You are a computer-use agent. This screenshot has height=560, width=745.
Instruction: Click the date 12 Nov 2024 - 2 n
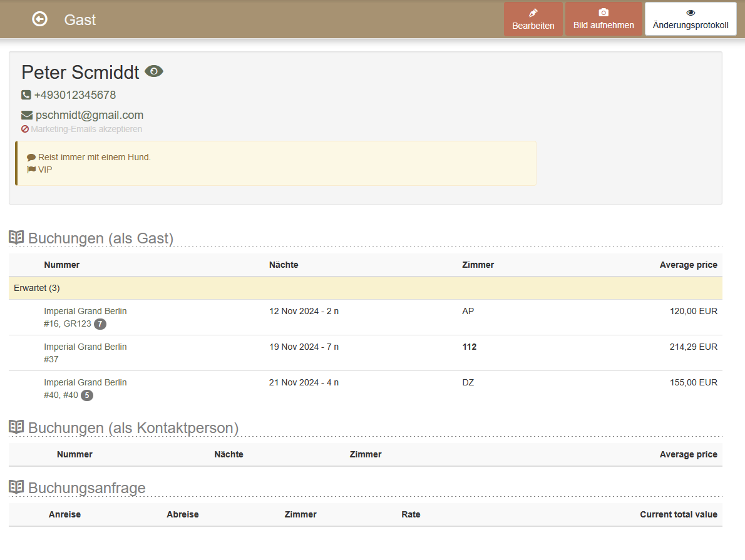tap(304, 311)
